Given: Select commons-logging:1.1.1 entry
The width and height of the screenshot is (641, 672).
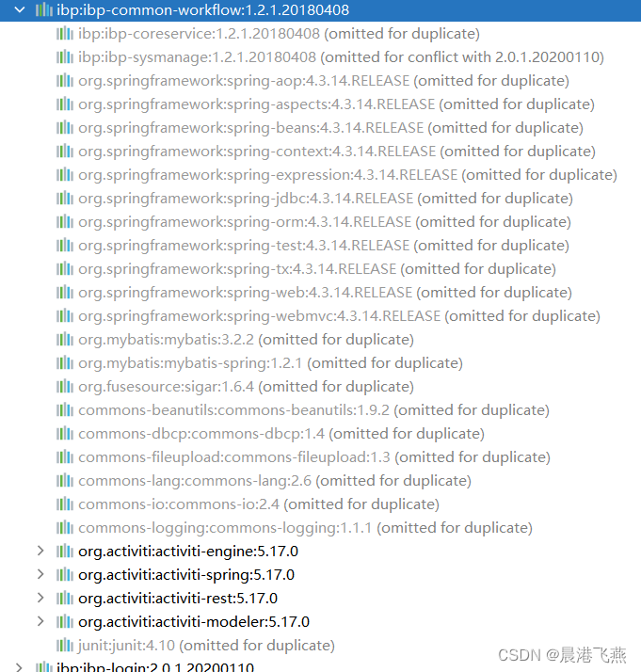Looking at the screenshot, I should [305, 528].
